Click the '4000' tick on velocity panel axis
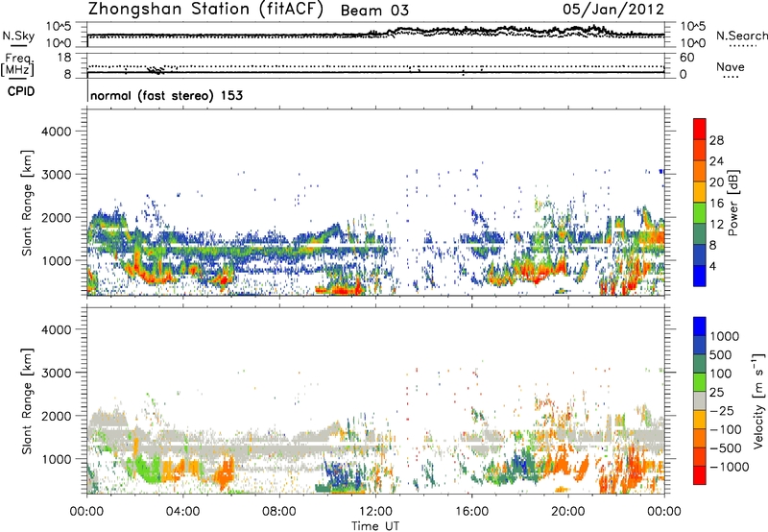The height and width of the screenshot is (532, 768). pos(57,329)
